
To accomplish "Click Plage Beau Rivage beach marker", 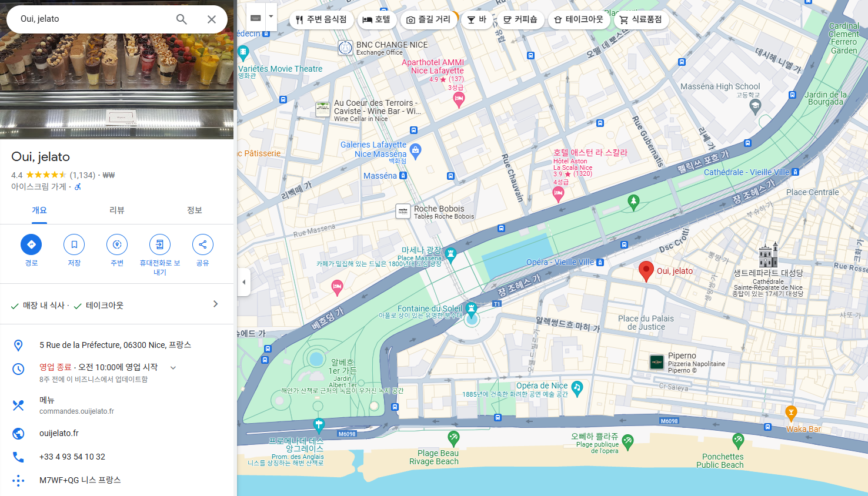I will [x=453, y=438].
